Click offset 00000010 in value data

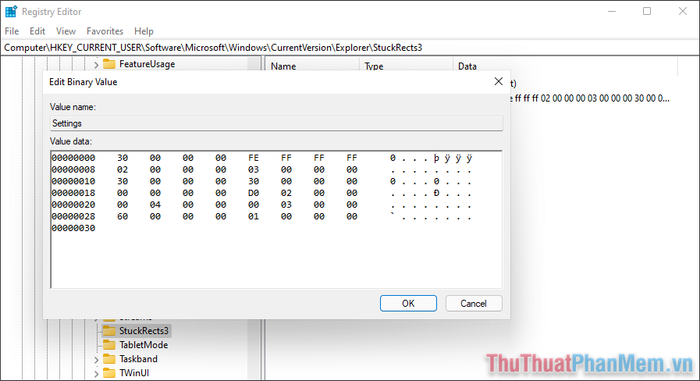coord(73,181)
